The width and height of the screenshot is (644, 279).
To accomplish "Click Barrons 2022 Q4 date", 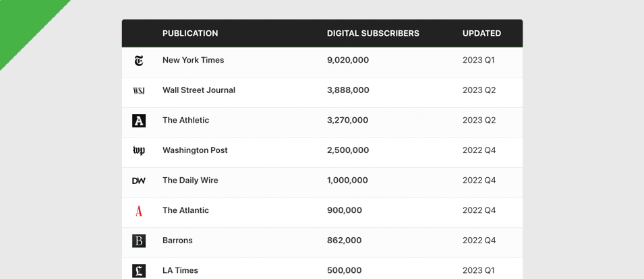I will (x=479, y=240).
